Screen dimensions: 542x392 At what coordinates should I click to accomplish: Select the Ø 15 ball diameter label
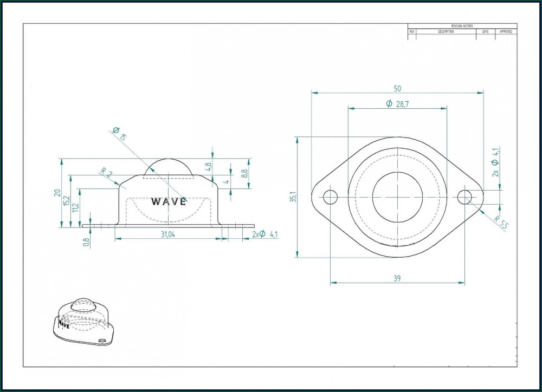pos(118,134)
